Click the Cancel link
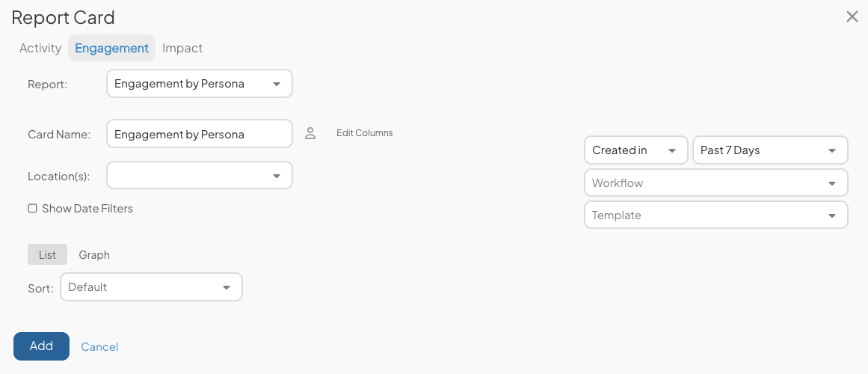868x374 pixels. point(99,347)
